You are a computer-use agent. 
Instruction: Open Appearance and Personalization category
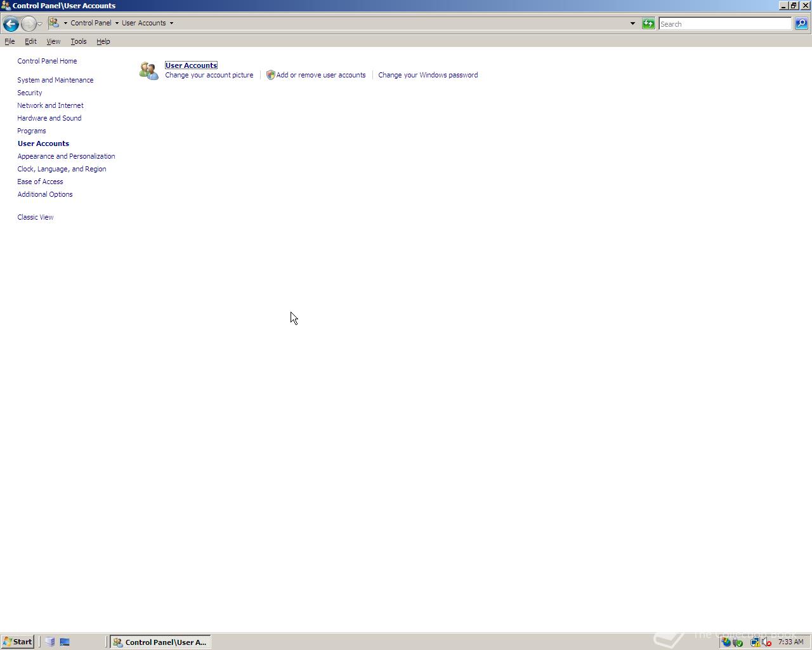[66, 156]
